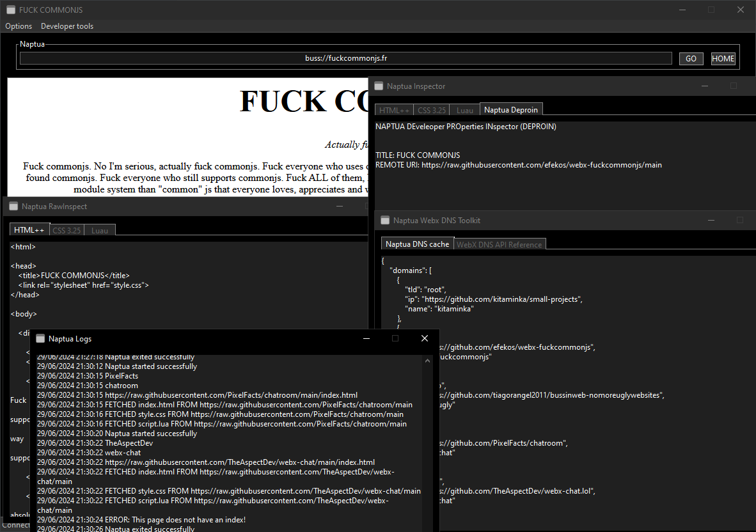Viewport: 756px width, 532px height.
Task: Click the bussinweb-nomoreuglywebsites DNS line
Action: point(552,395)
